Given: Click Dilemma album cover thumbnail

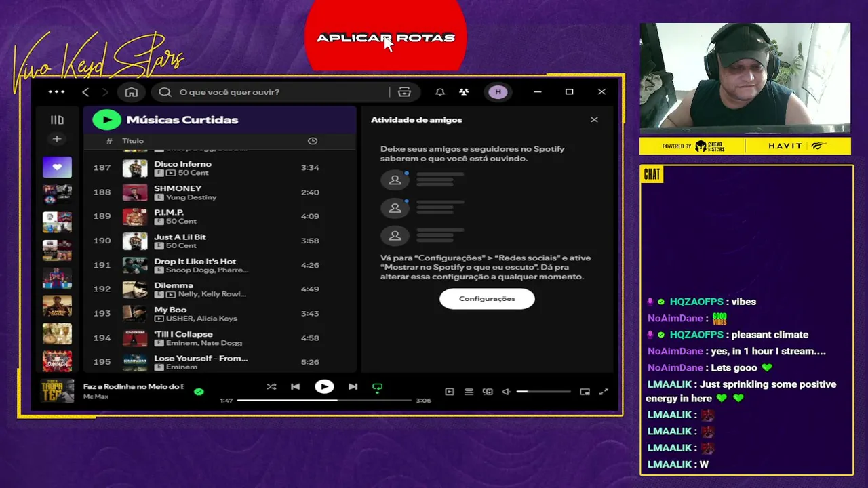Looking at the screenshot, I should [135, 289].
